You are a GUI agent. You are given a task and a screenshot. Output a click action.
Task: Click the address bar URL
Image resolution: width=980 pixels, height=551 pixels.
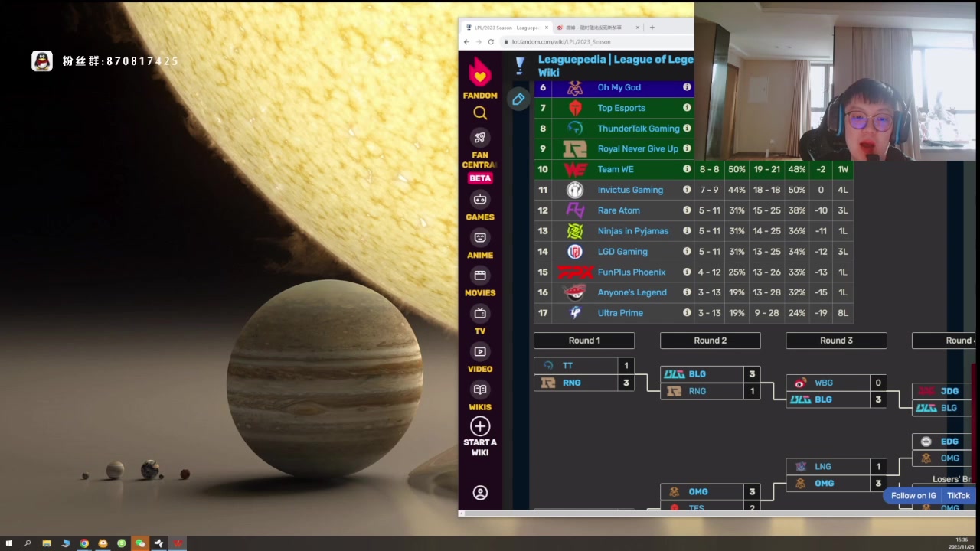click(561, 41)
